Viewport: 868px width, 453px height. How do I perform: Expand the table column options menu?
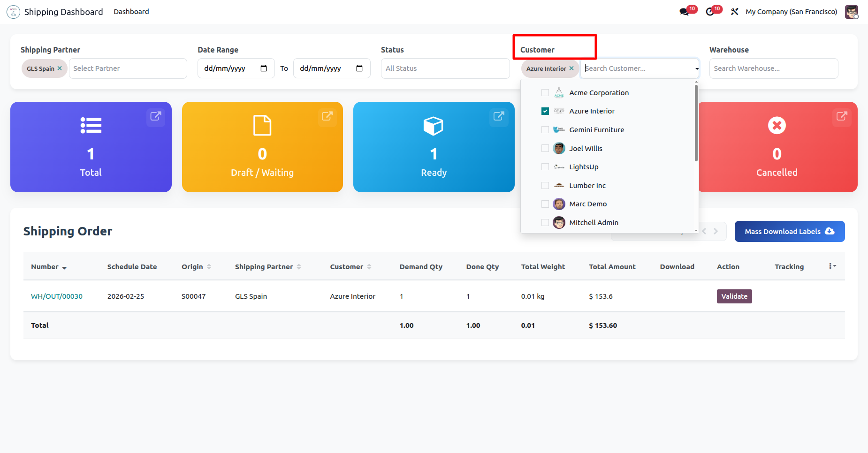(x=832, y=266)
